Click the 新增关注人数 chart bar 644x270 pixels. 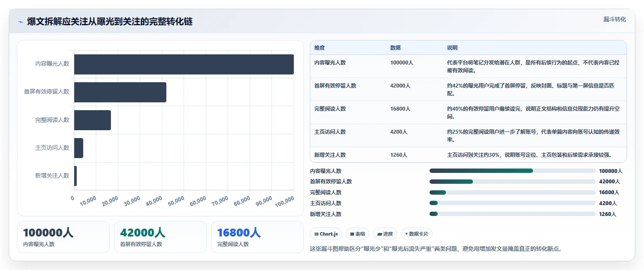pyautogui.click(x=75, y=176)
